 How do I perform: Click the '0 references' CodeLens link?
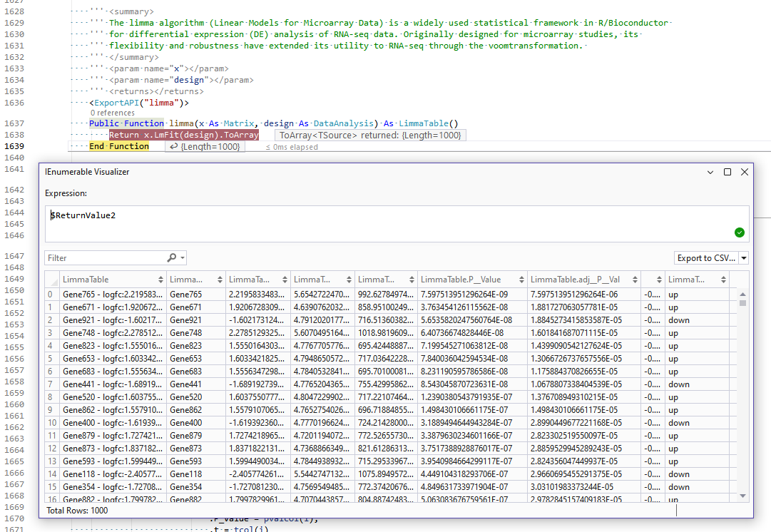coord(112,113)
